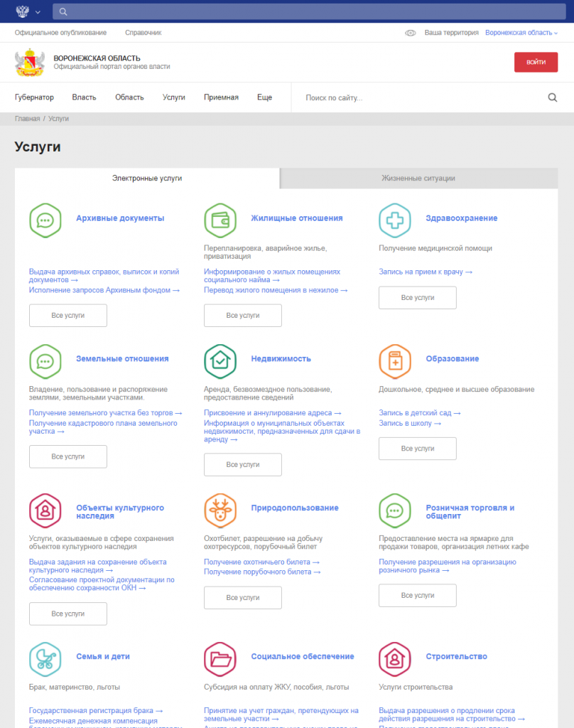Expand the coat of arms dropdown chevron
The image size is (574, 728).
pyautogui.click(x=38, y=12)
